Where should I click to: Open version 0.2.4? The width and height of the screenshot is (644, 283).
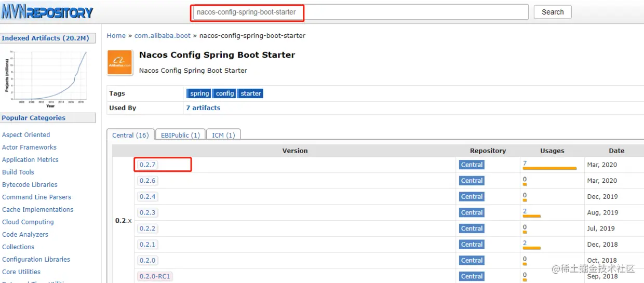(x=147, y=197)
